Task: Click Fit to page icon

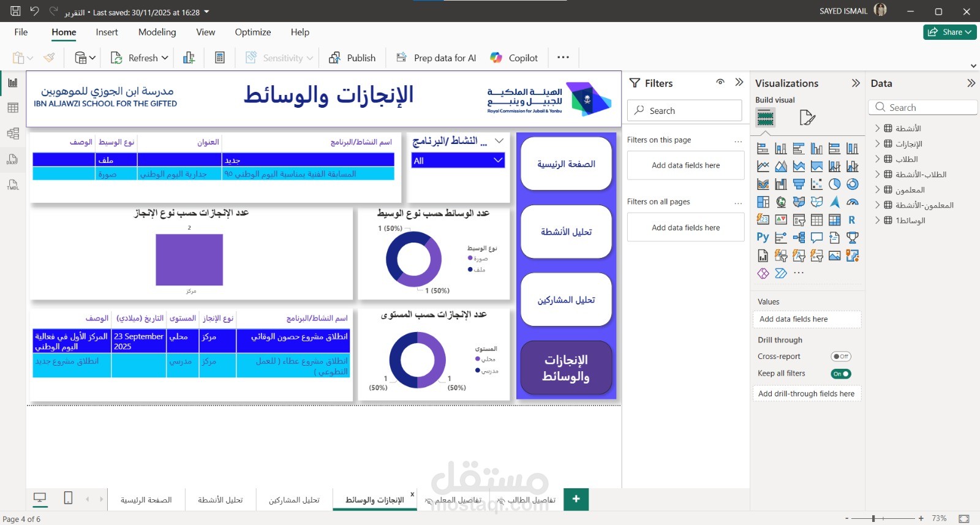Action: click(x=963, y=518)
